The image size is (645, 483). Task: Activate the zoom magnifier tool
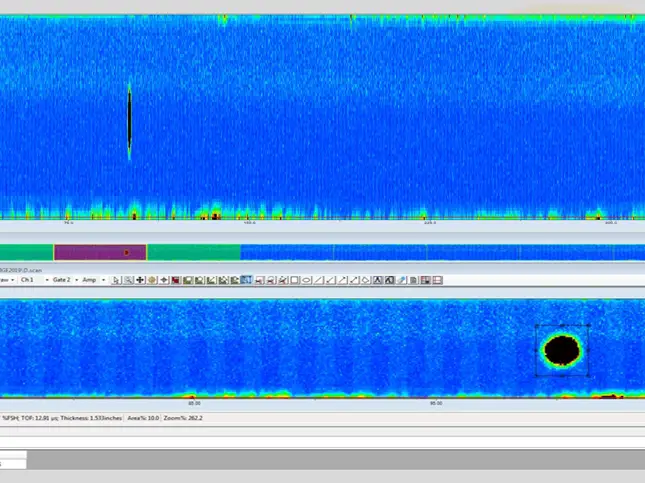click(x=128, y=280)
